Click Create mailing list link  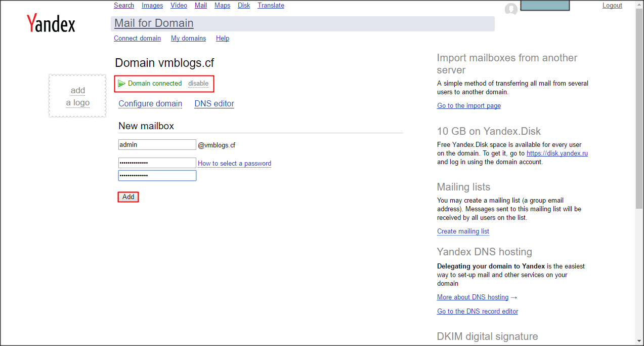click(463, 232)
